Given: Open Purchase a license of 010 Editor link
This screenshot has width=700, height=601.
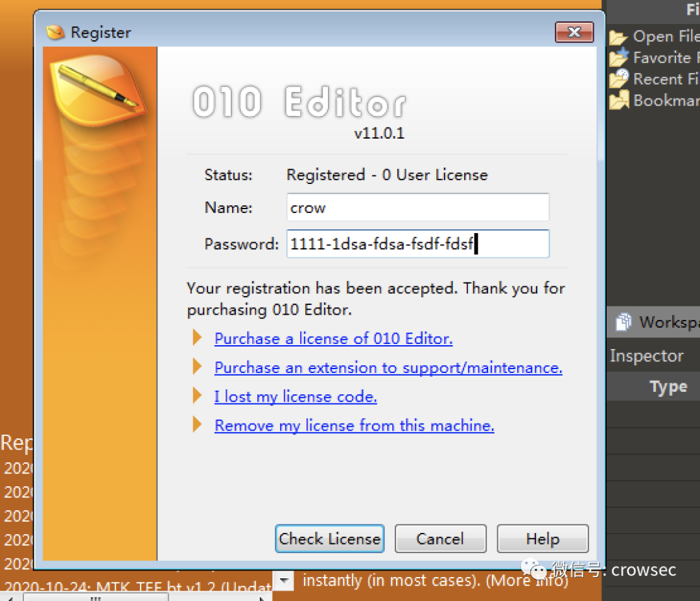Looking at the screenshot, I should 334,339.
